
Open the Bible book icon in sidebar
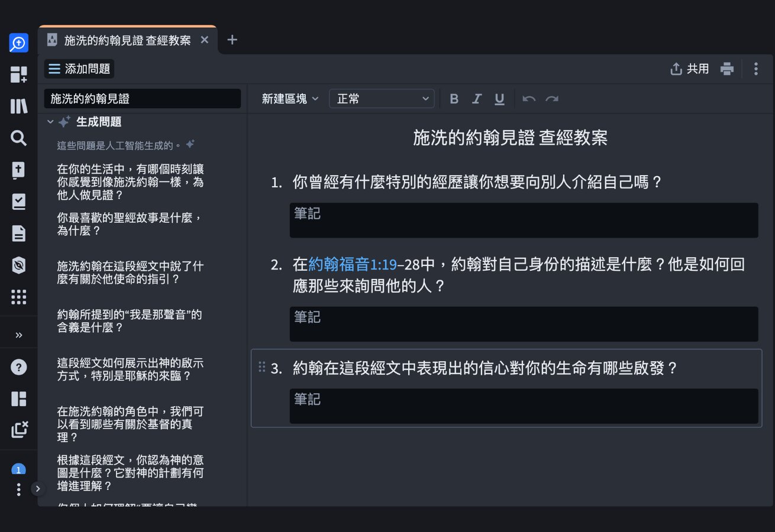pyautogui.click(x=19, y=170)
